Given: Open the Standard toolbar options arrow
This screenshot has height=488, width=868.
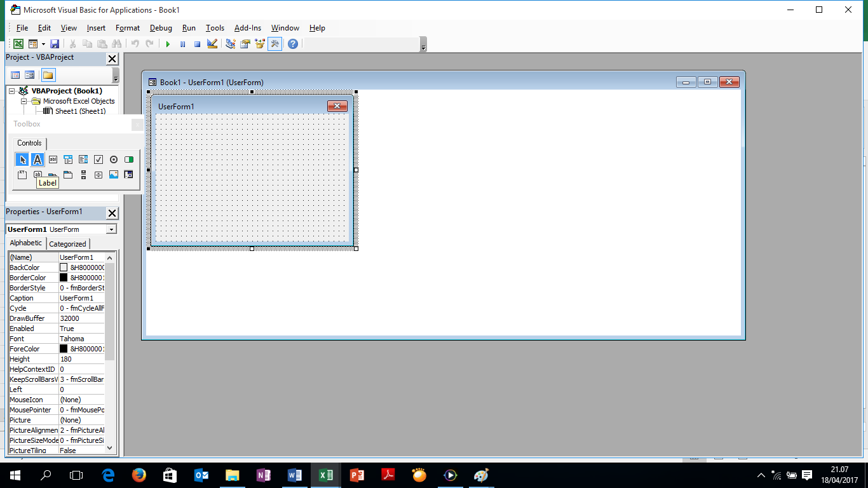Looking at the screenshot, I should click(424, 44).
